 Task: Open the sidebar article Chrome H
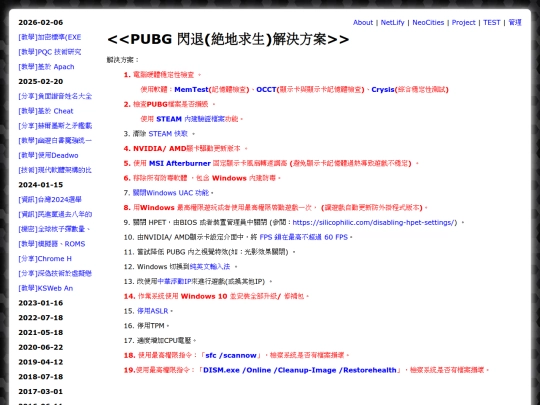pyautogui.click(x=45, y=259)
